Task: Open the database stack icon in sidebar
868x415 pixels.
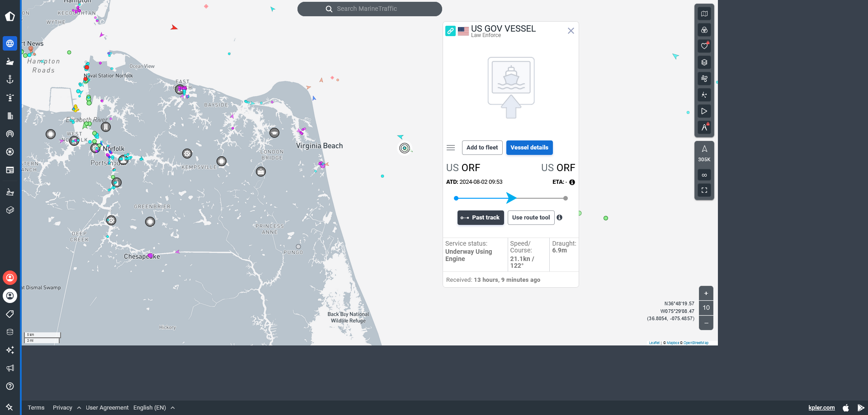Action: tap(10, 332)
